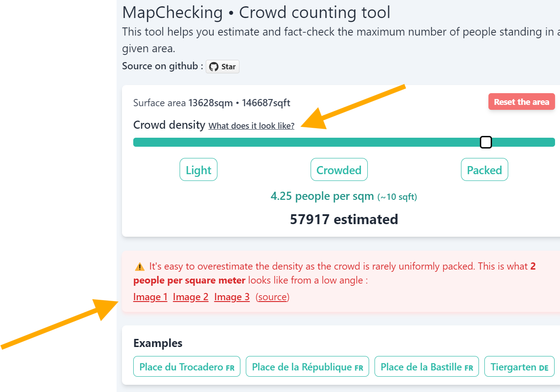The image size is (560, 392).
Task: Select the Light density preset
Action: pyautogui.click(x=199, y=170)
